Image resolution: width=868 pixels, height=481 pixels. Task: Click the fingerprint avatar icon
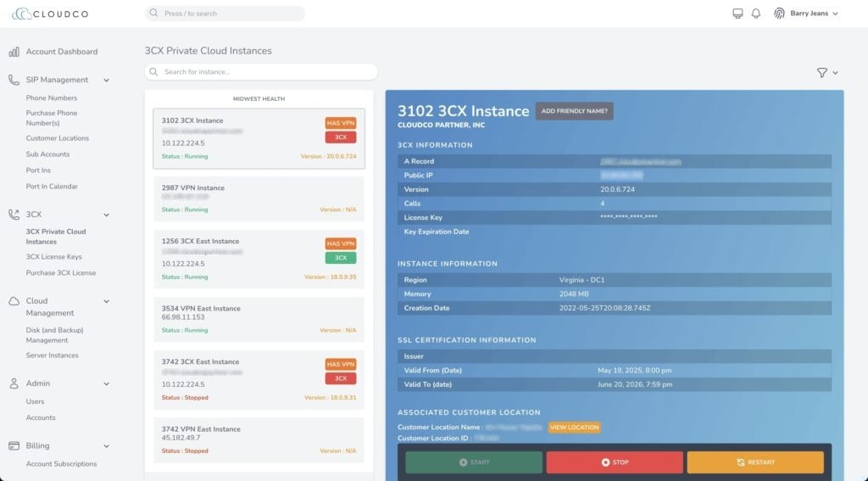pyautogui.click(x=779, y=14)
